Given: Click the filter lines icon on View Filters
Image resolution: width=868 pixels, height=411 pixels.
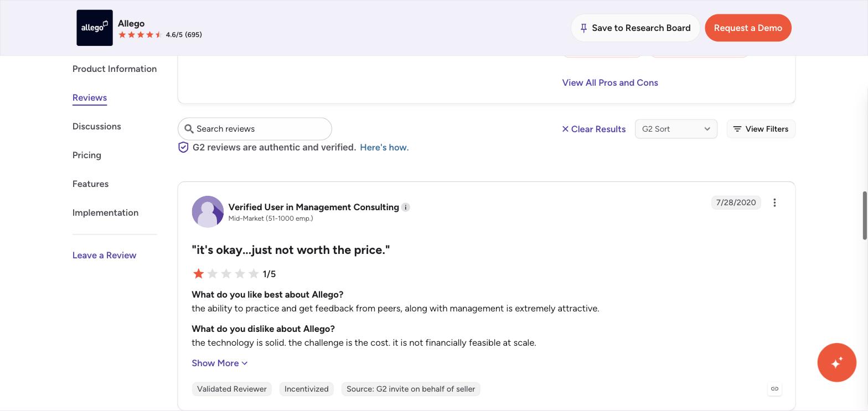Looking at the screenshot, I should (737, 129).
